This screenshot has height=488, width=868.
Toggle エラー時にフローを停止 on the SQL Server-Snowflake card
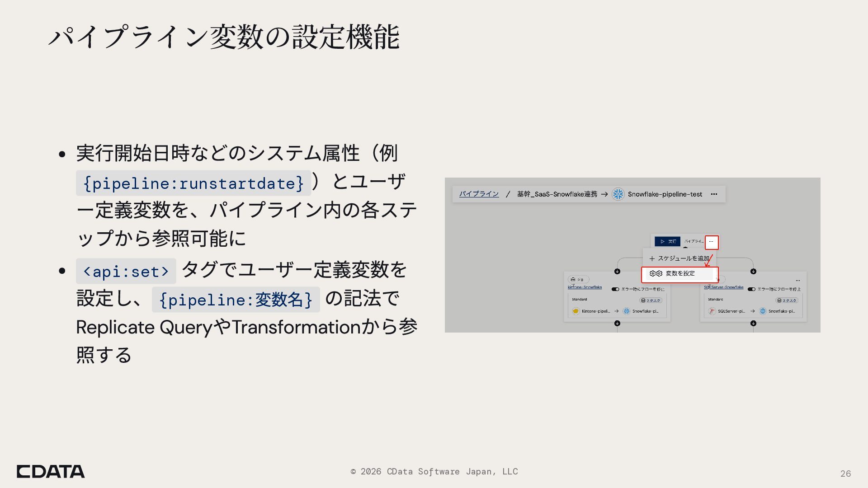(x=751, y=289)
